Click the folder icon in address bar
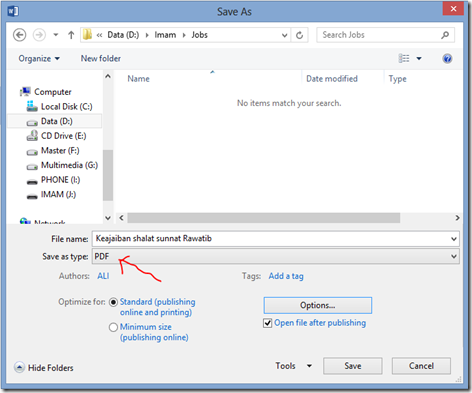472x393 pixels. [87, 34]
